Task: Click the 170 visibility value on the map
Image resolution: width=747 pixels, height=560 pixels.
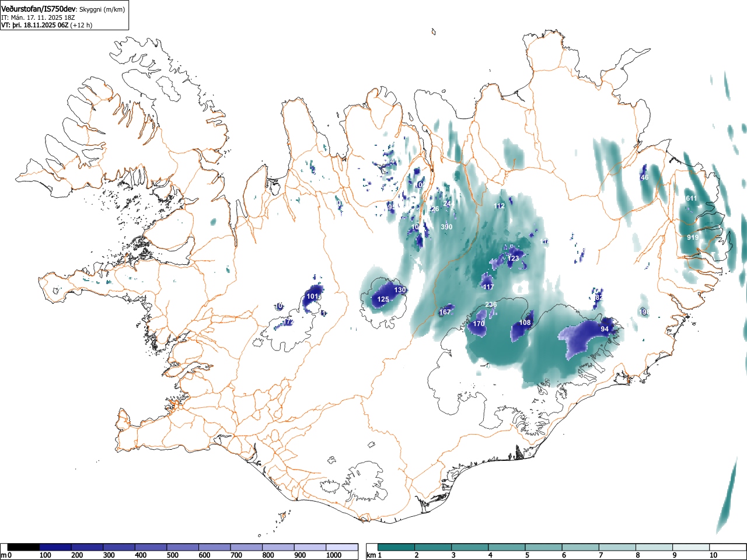Action: click(479, 324)
